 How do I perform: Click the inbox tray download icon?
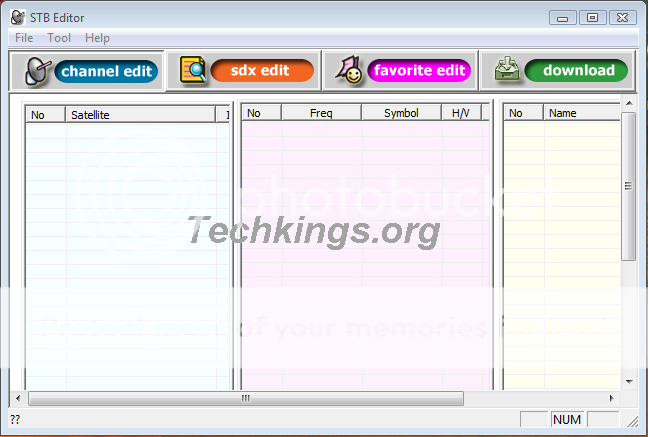pos(507,69)
